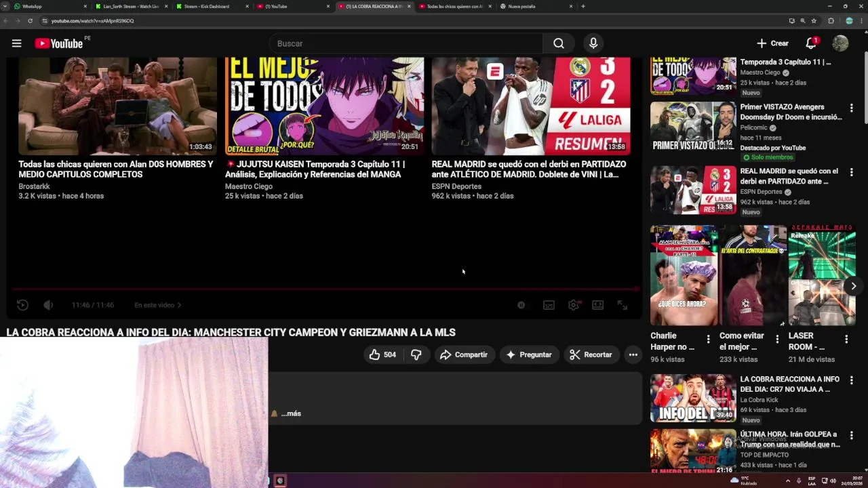The image size is (868, 488).
Task: Open options for 'CR7 NO VIAJA' video
Action: coord(851,381)
